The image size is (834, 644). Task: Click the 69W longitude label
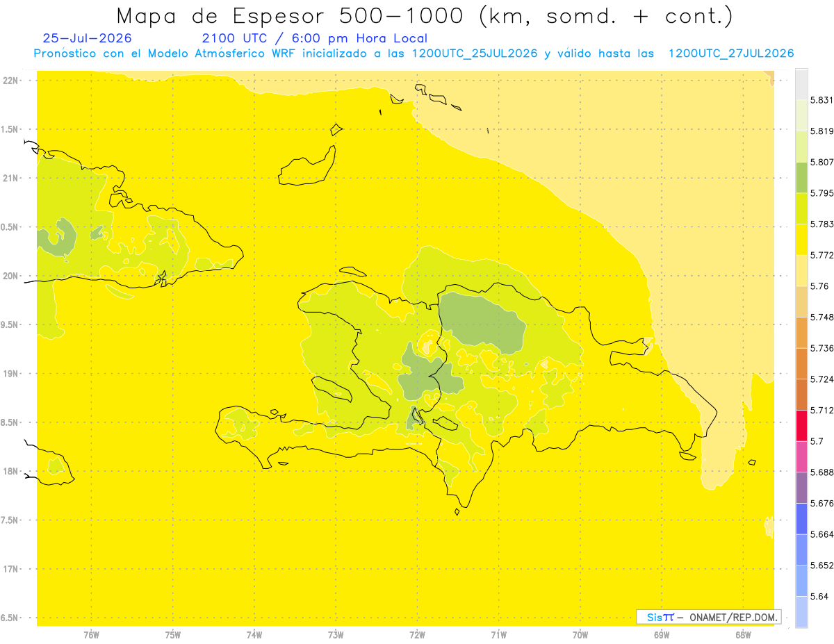tap(662, 634)
